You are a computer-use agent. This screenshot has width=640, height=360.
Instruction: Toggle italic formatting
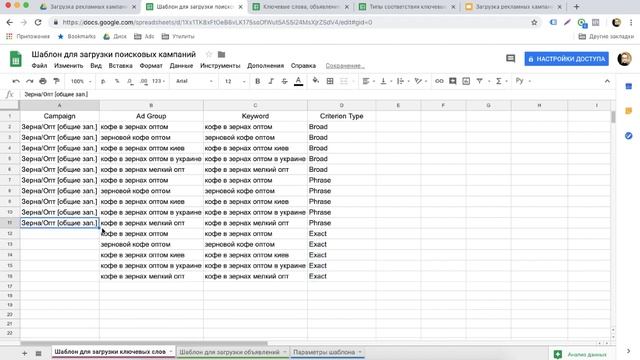click(271, 81)
